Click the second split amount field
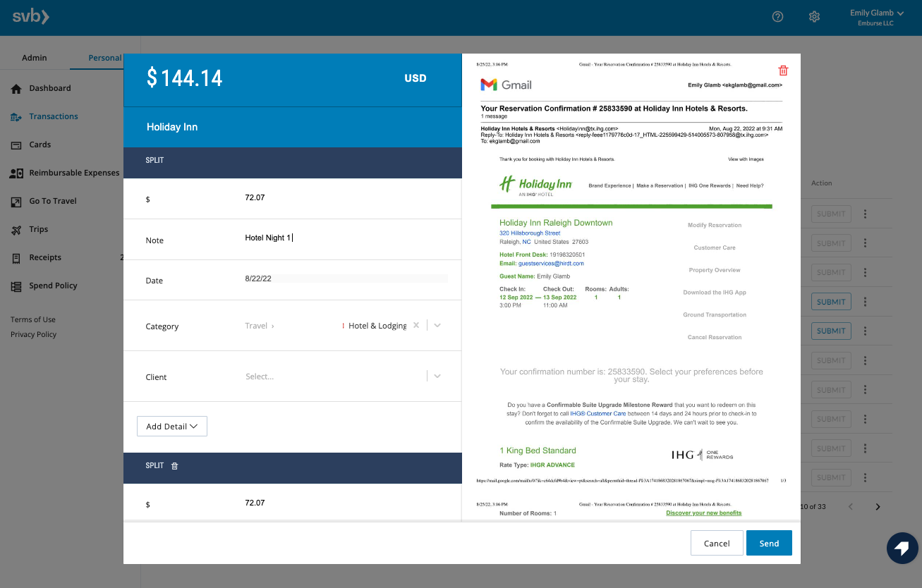Screen dimensions: 922x588 (346, 503)
